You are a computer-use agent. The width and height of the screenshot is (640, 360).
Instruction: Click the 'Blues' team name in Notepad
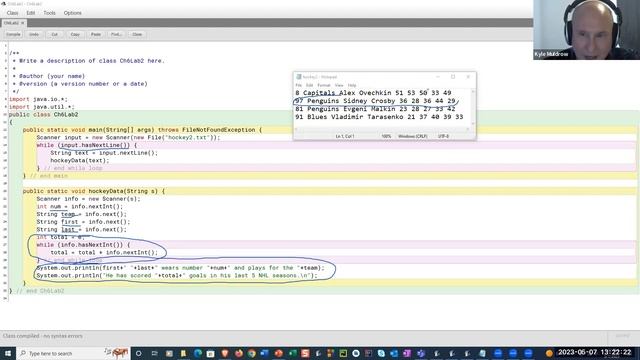(317, 117)
